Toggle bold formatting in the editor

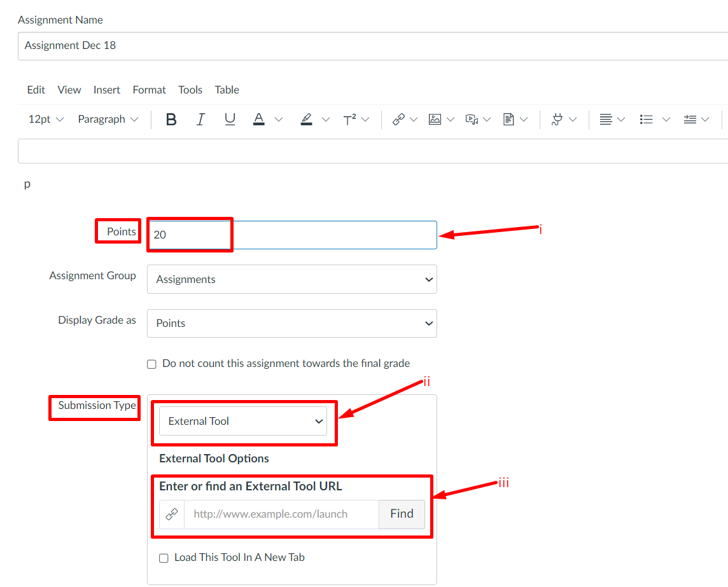[171, 119]
